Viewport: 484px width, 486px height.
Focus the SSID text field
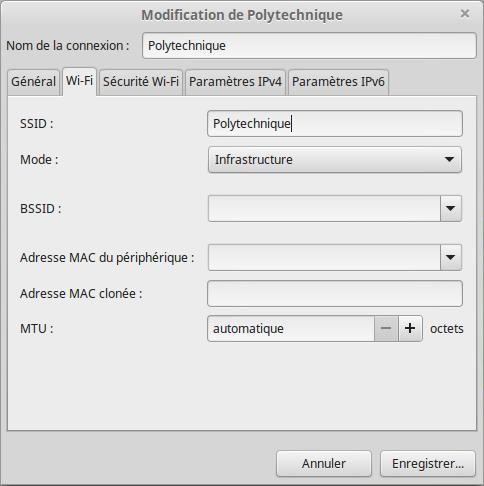[x=335, y=124]
